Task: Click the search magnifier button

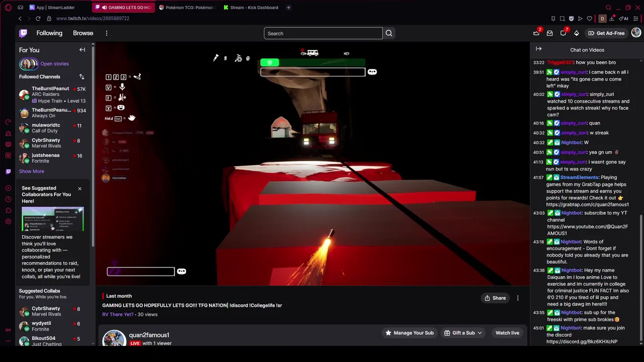Action: click(389, 33)
